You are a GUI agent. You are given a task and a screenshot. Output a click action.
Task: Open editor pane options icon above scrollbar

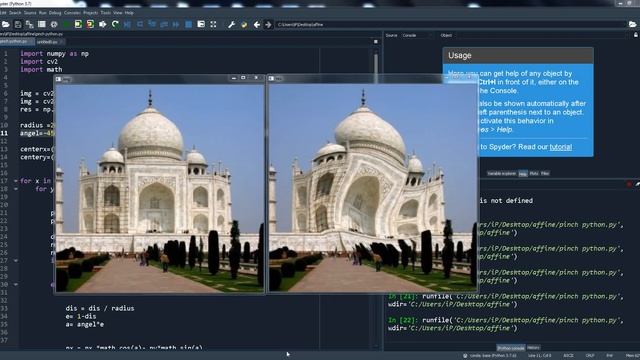[376, 42]
